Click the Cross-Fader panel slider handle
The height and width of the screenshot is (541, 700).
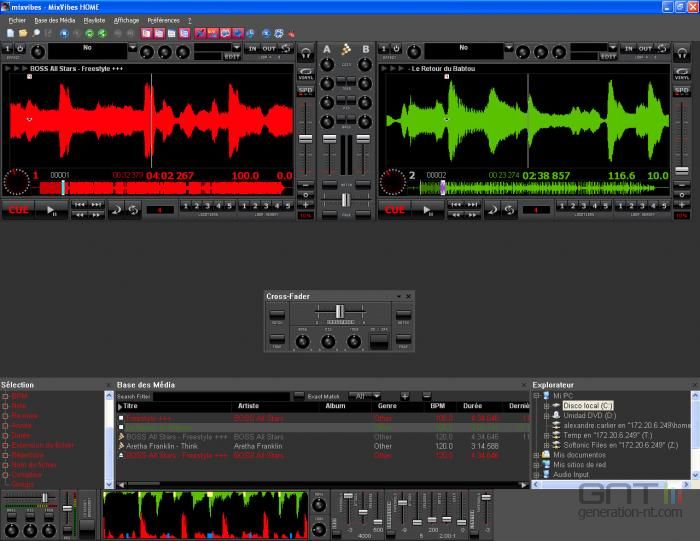[340, 311]
